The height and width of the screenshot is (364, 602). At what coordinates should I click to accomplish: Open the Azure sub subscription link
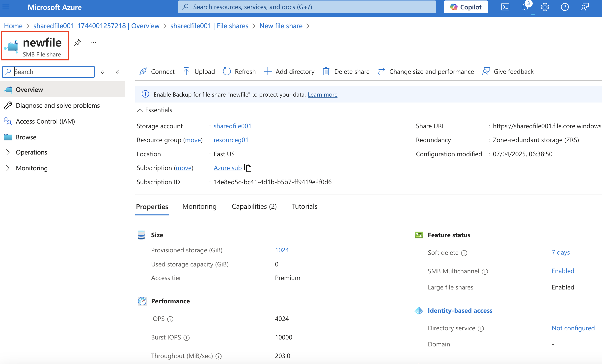227,168
